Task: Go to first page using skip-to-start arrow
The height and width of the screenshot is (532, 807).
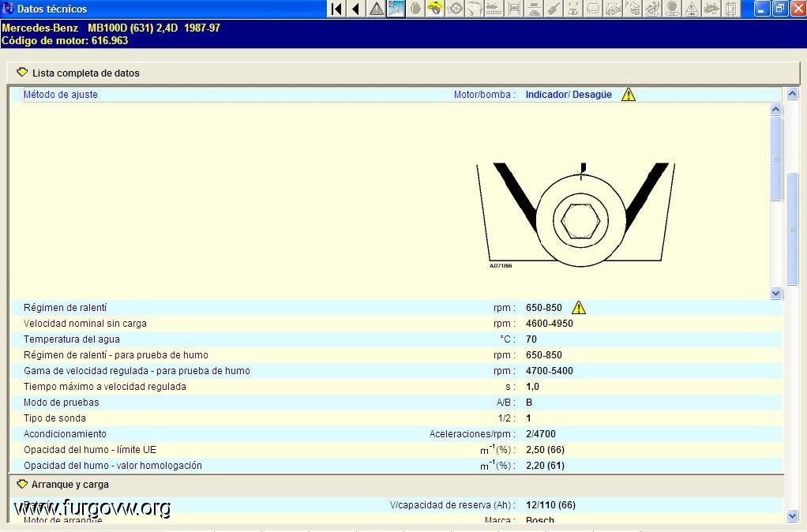Action: pos(336,9)
